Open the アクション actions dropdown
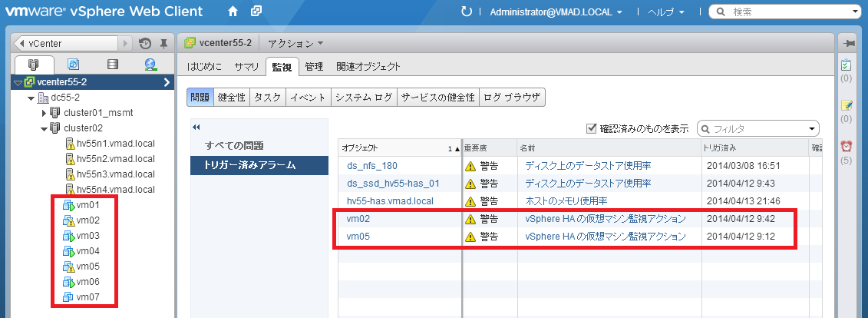 (x=295, y=43)
